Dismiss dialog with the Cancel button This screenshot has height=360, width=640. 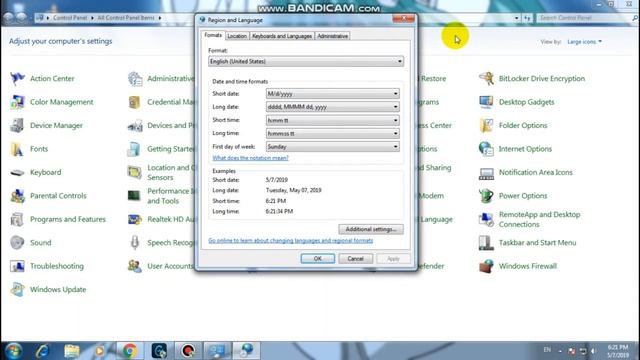355,258
